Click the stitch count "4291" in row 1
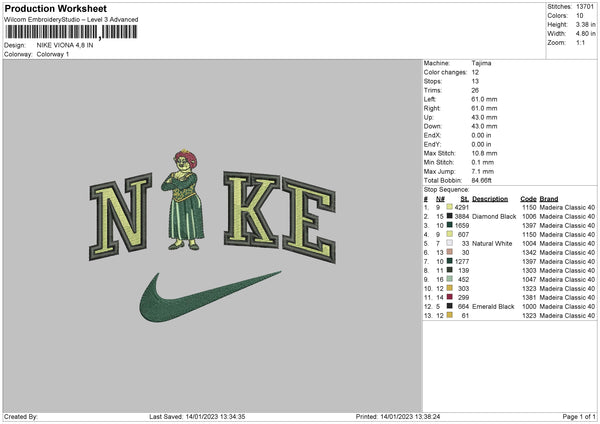 coord(462,207)
